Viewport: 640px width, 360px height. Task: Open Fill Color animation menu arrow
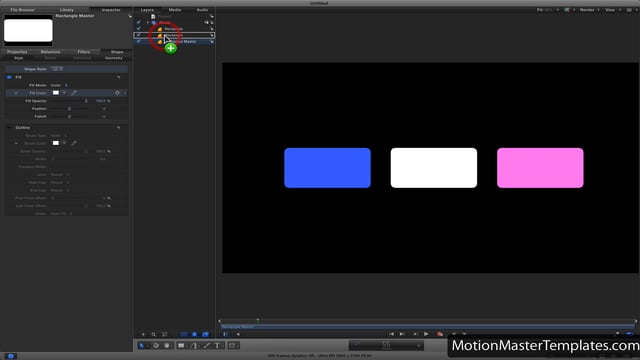click(124, 93)
